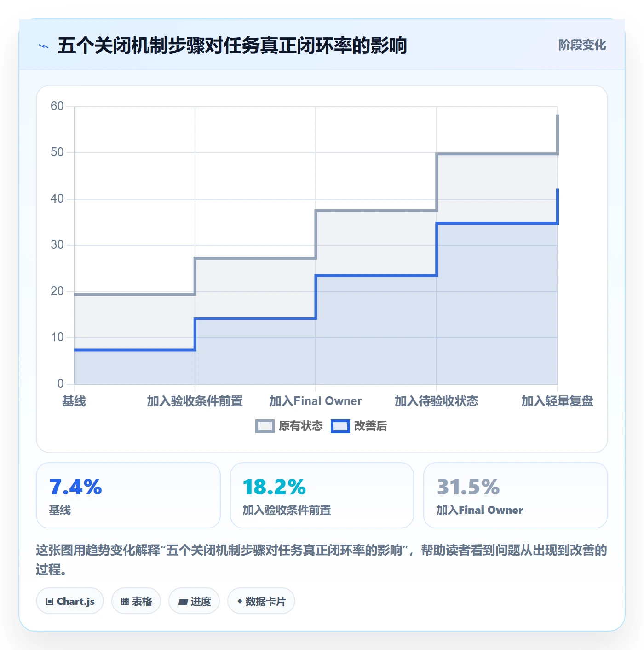Click the y-axis value 60
Screen dimensions: 644x650
click(57, 106)
